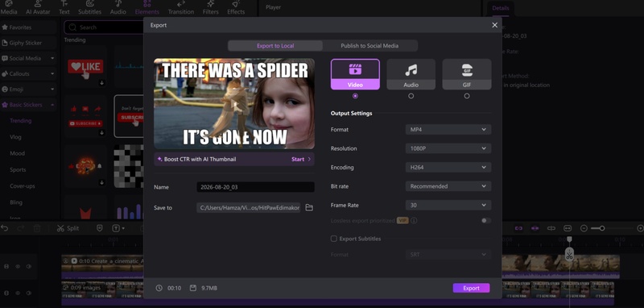The width and height of the screenshot is (644, 308).
Task: Click timeline zoom out minus icon
Action: pos(584,228)
